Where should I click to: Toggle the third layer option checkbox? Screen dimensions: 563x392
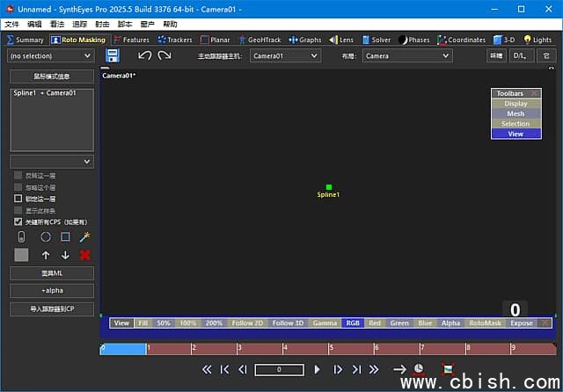18,199
